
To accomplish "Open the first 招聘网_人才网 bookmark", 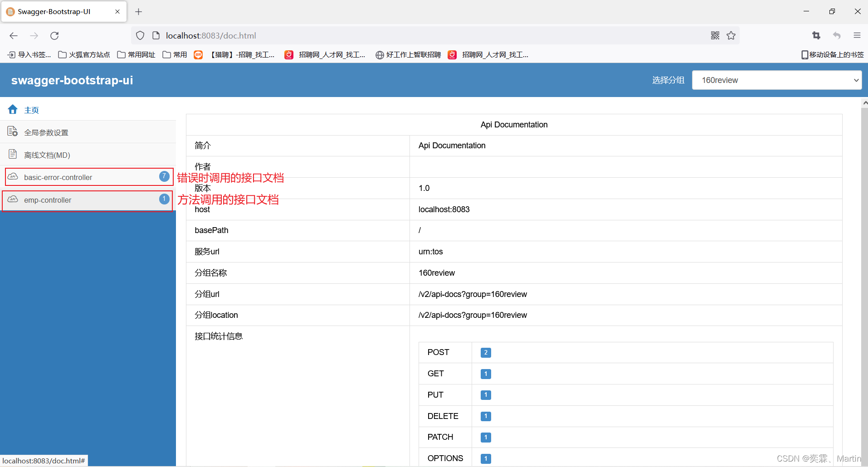I will [325, 55].
